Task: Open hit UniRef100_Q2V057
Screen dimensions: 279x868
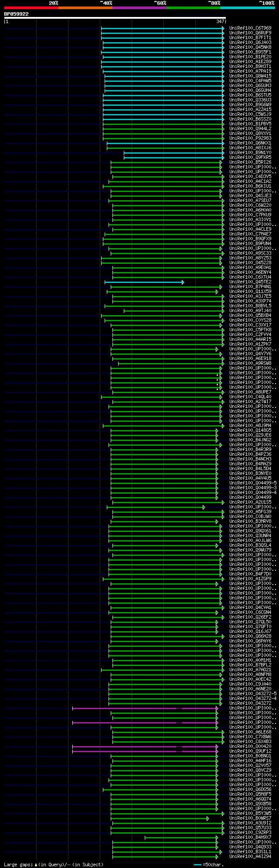Action: (250, 765)
